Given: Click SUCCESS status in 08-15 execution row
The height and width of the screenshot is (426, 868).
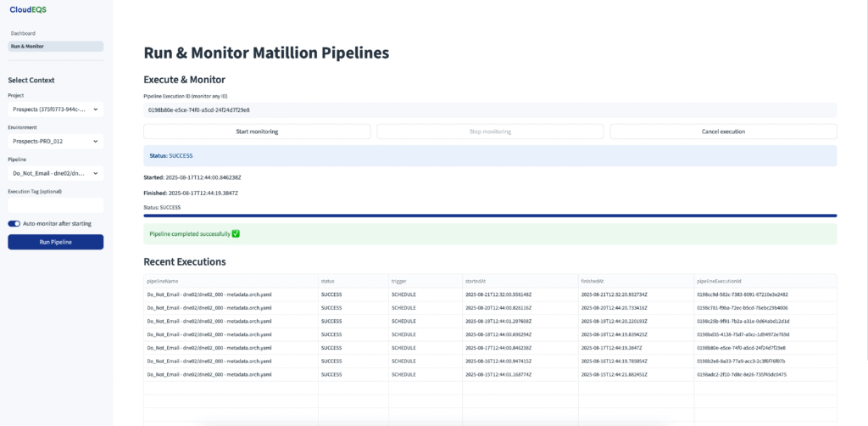Looking at the screenshot, I should (353, 374).
